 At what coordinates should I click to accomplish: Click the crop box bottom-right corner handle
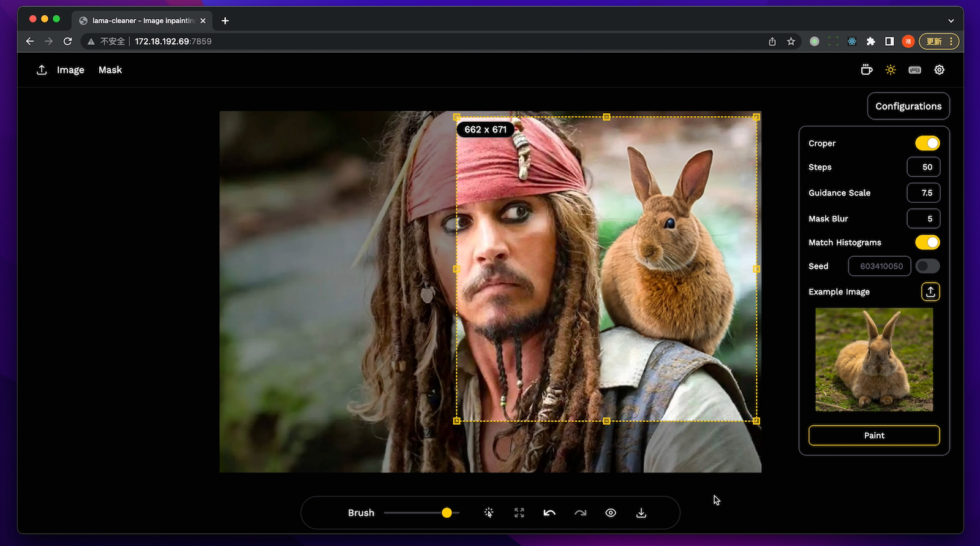pos(756,421)
